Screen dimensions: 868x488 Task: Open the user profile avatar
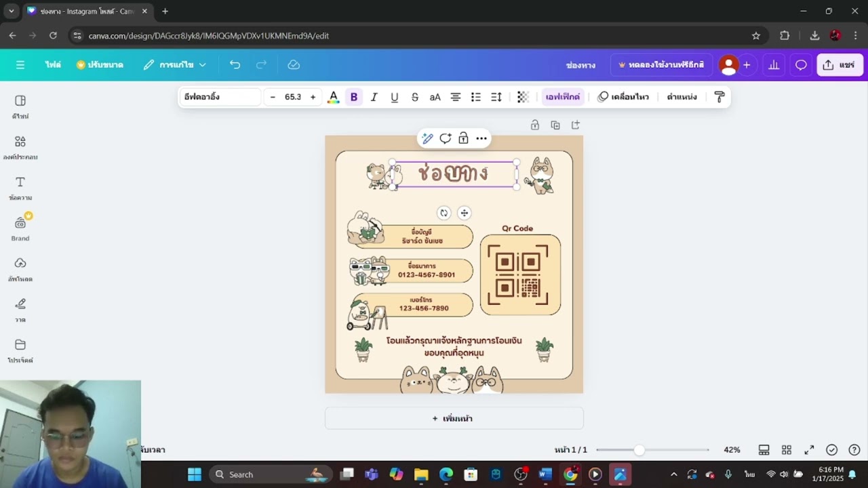click(x=729, y=65)
